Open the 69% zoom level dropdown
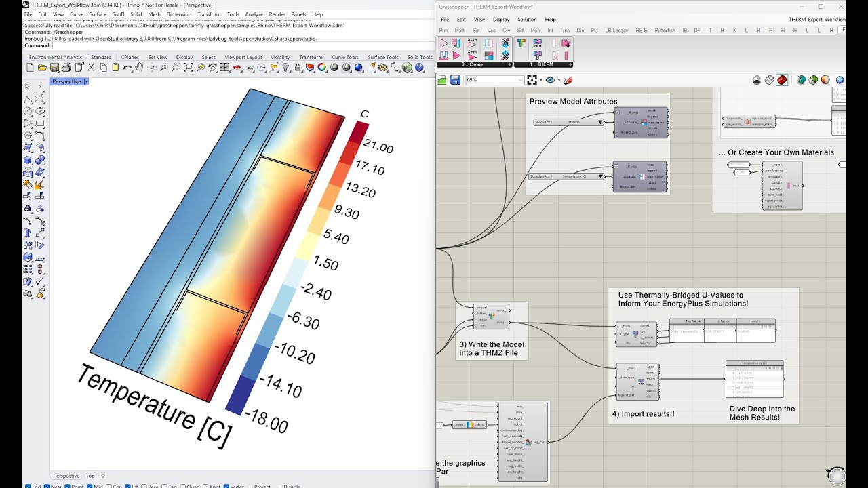868x488 pixels. point(521,80)
